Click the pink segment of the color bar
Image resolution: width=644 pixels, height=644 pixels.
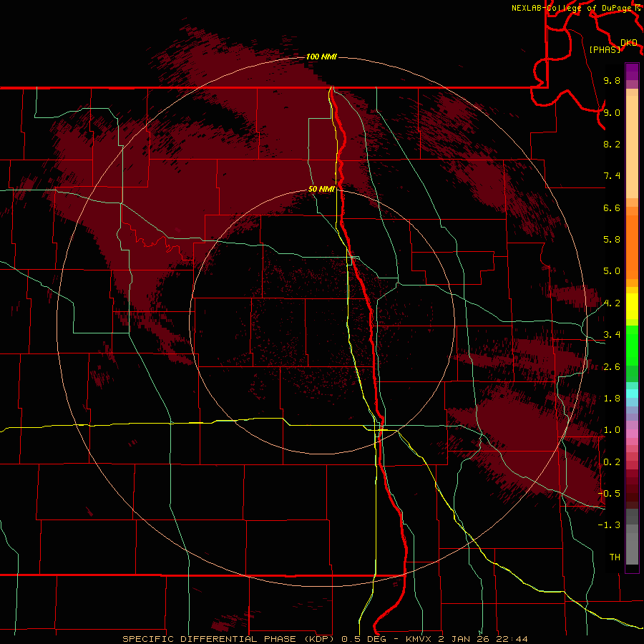pyautogui.click(x=632, y=434)
